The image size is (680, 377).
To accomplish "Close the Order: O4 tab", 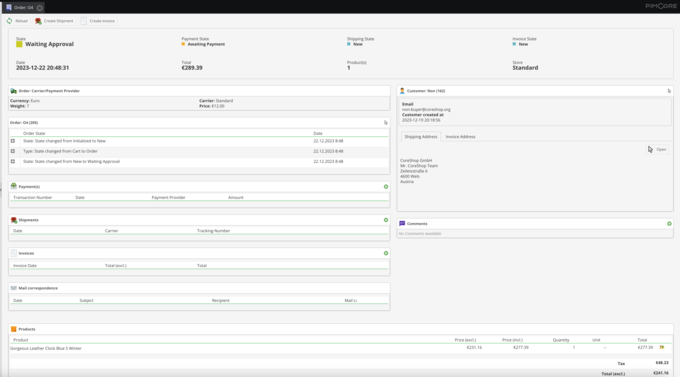I will pyautogui.click(x=39, y=7).
